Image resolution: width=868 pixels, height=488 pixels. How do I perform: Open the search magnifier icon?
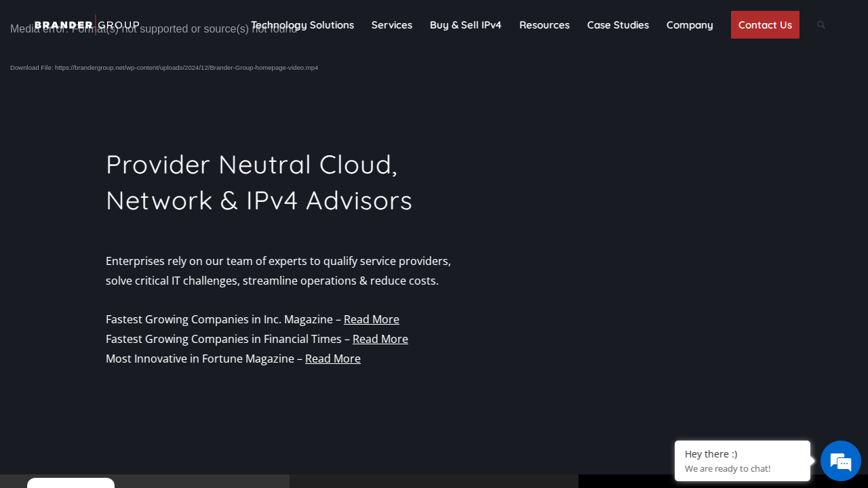coord(821,25)
